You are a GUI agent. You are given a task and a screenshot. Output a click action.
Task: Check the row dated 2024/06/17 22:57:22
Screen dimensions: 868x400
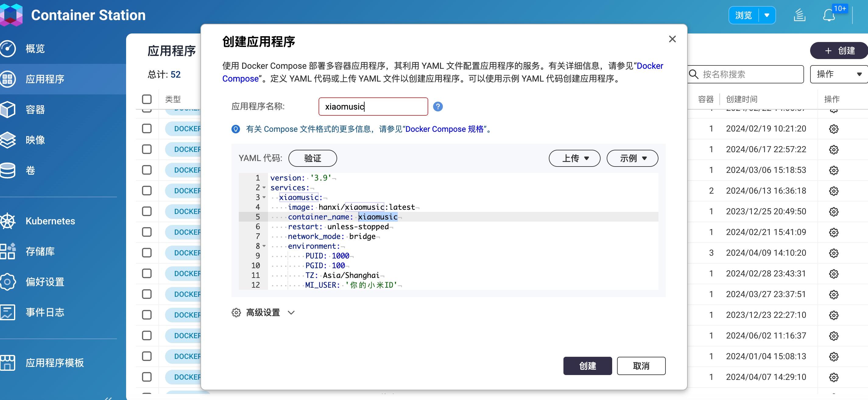tap(146, 149)
